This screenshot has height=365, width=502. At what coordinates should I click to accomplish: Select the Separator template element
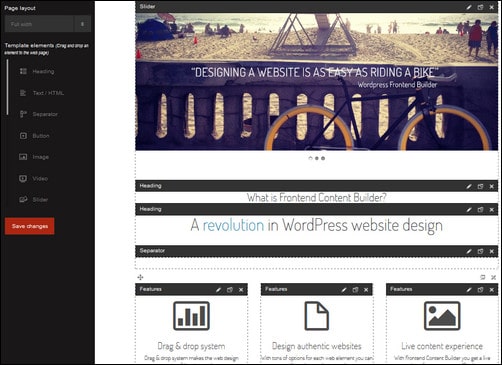38,114
